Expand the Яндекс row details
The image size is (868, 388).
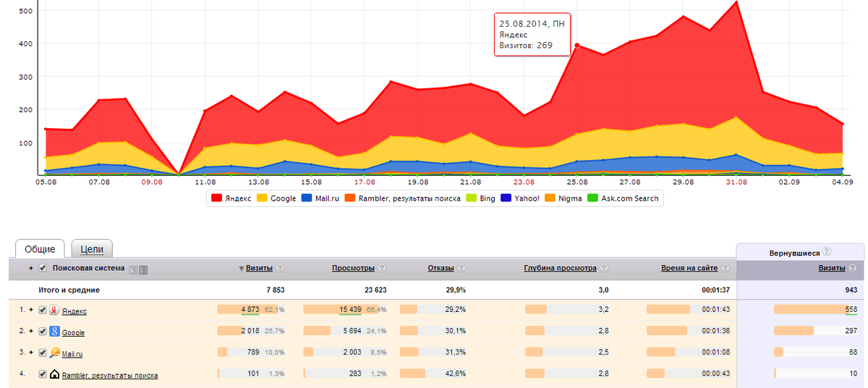[31, 310]
